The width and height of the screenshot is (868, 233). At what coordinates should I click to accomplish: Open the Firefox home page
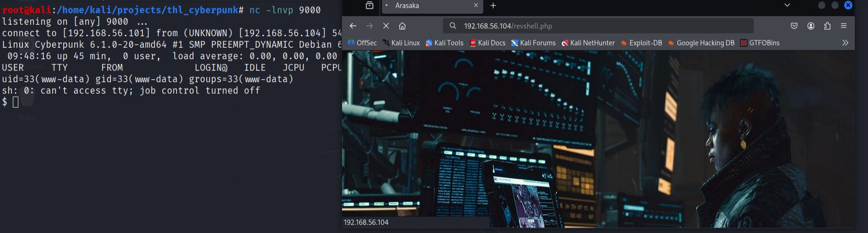(402, 26)
